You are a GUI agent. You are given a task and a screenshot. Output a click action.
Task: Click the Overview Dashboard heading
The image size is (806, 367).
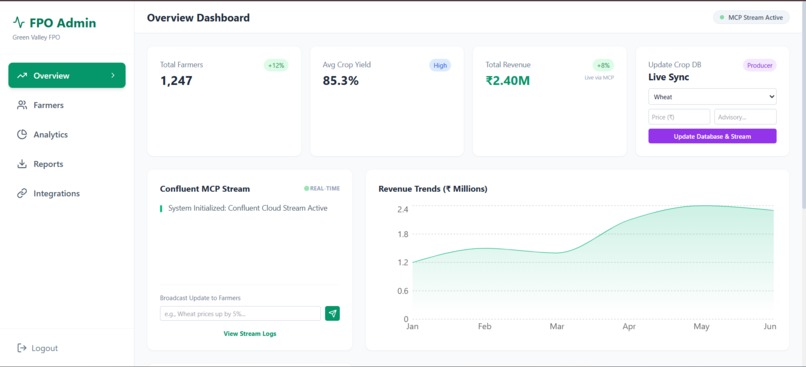[x=198, y=18]
